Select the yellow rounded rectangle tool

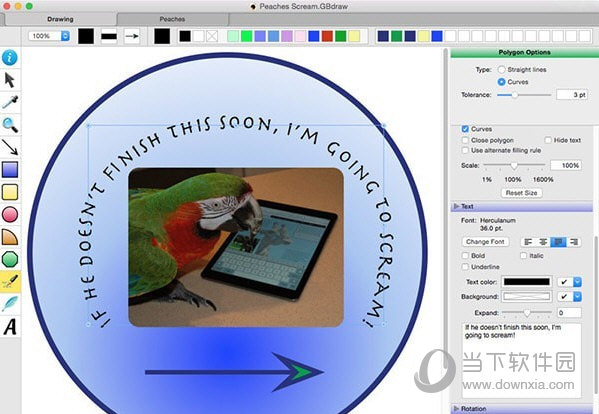coord(10,192)
